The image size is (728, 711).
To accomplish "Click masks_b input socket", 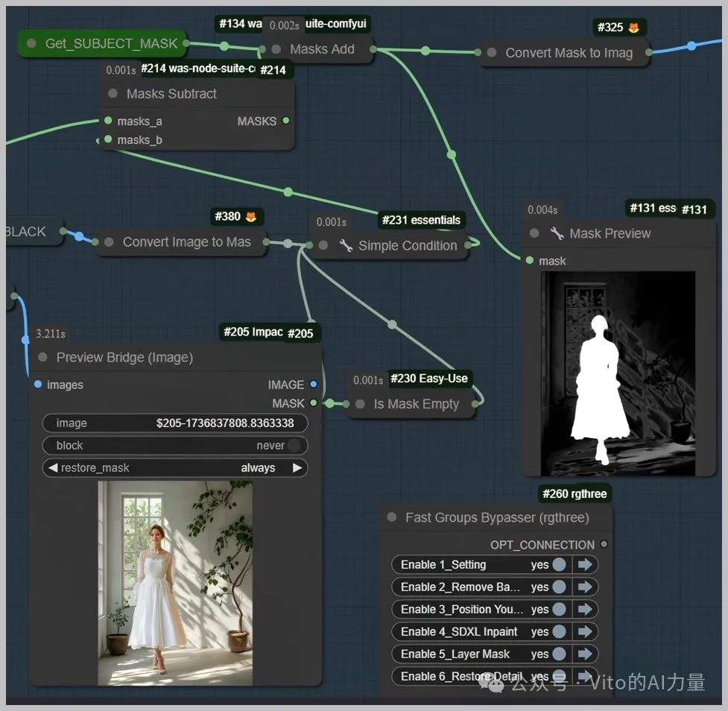I will pos(108,139).
